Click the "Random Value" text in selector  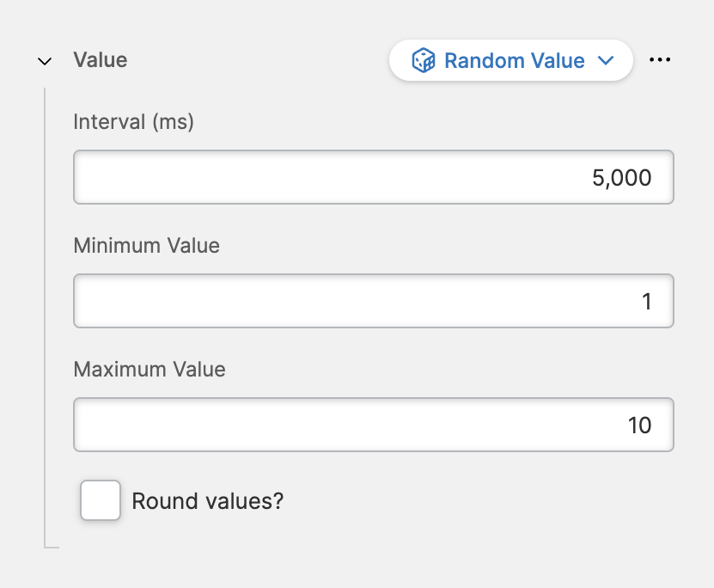514,61
